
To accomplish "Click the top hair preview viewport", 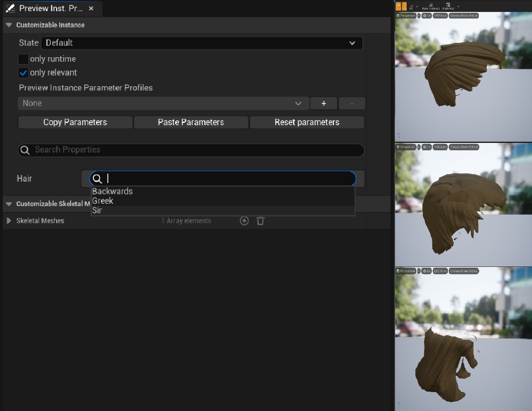I will click(463, 77).
